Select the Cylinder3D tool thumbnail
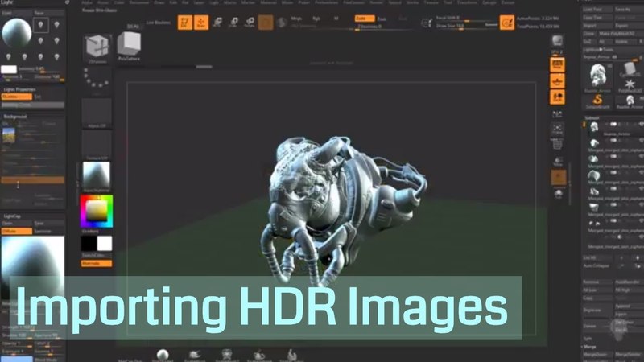 [x=630, y=70]
